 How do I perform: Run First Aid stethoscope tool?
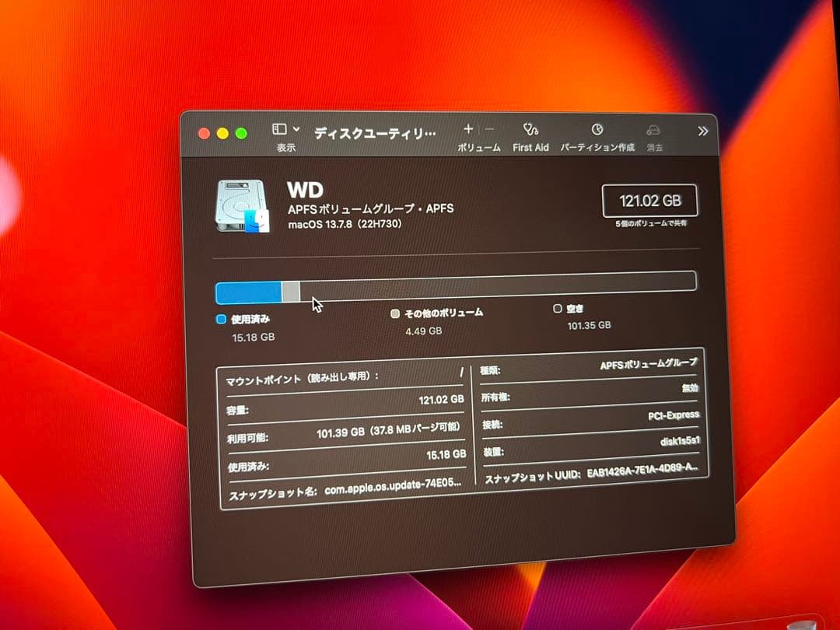tap(530, 129)
